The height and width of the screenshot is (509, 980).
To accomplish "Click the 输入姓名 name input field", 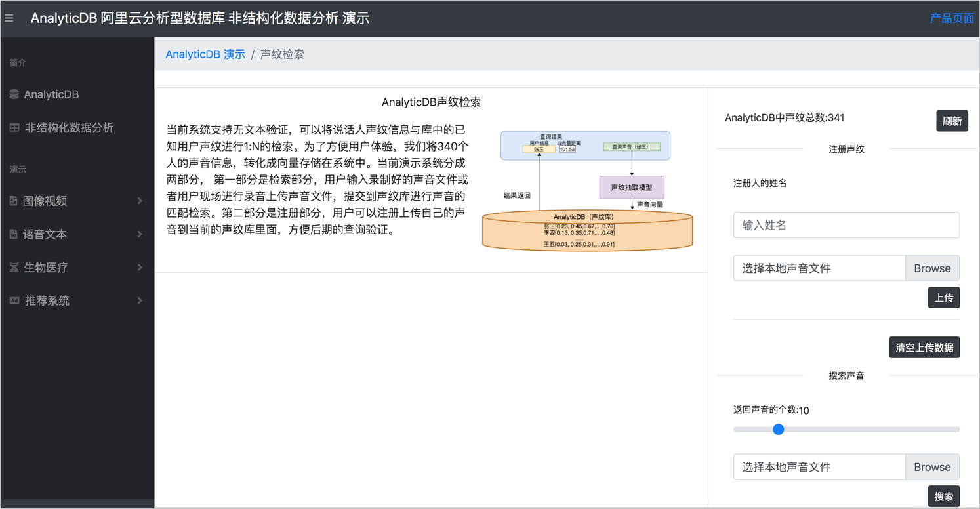I will pos(846,225).
